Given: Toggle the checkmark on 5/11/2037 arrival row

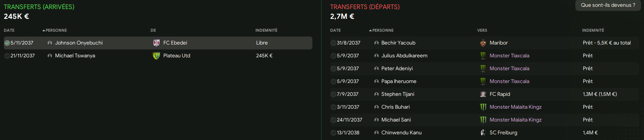Looking at the screenshot, I should click(x=7, y=43).
